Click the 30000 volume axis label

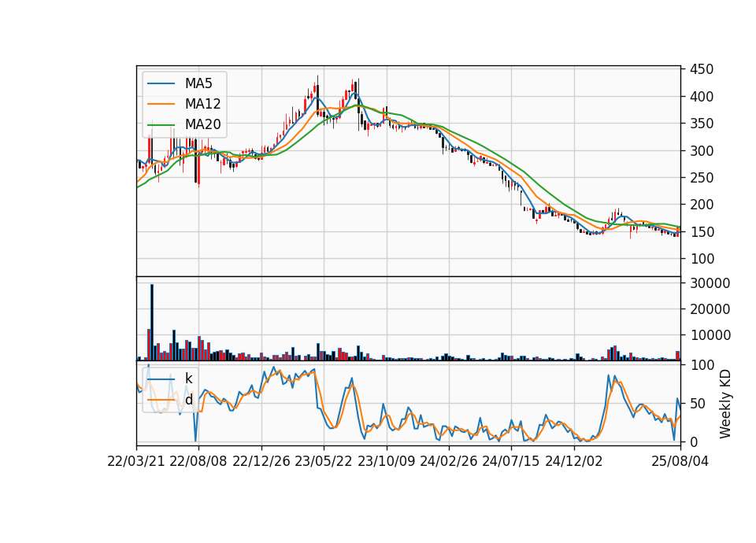[710, 283]
